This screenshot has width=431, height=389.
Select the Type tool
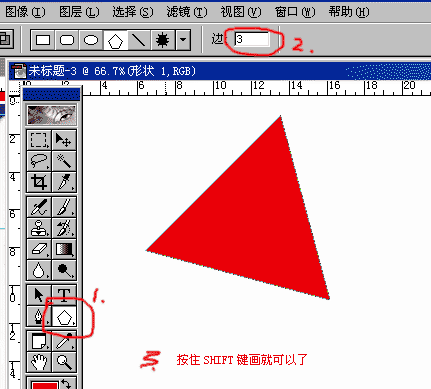64,294
